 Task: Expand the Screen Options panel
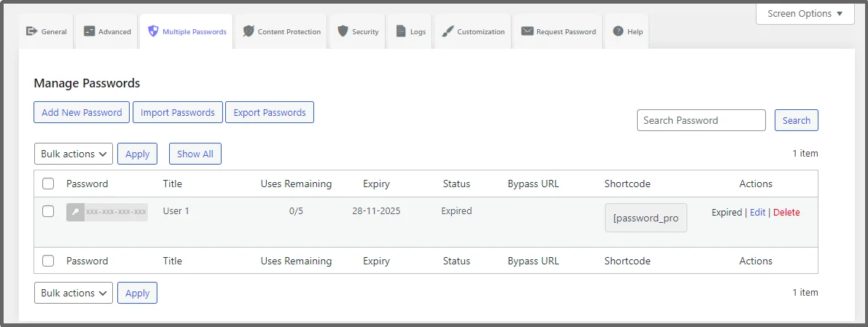[805, 13]
